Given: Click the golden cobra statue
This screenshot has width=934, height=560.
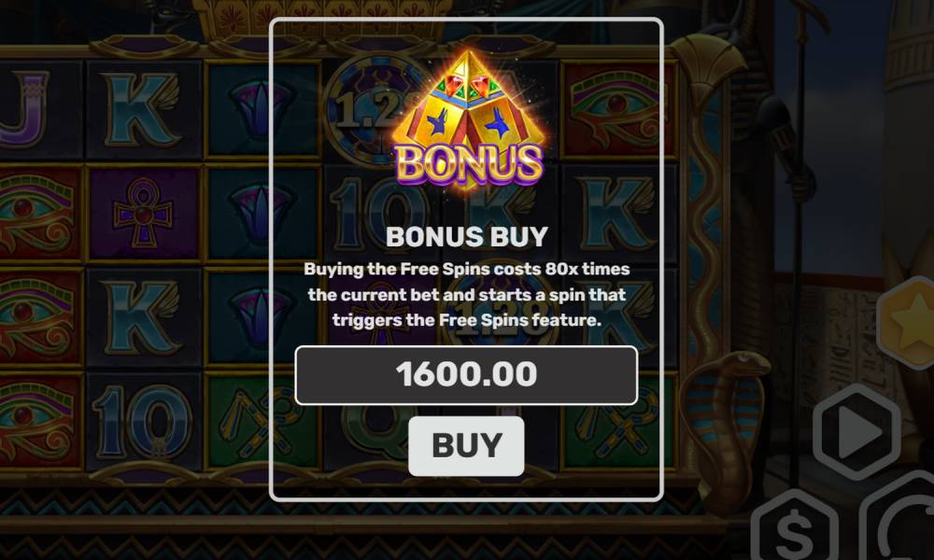Looking at the screenshot, I should coord(726,416).
